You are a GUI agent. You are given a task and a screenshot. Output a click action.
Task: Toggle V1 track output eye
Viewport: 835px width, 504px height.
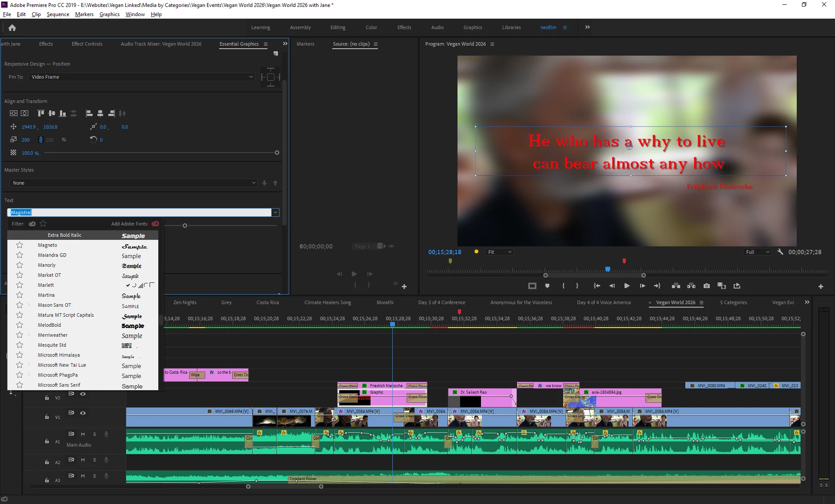pos(83,413)
